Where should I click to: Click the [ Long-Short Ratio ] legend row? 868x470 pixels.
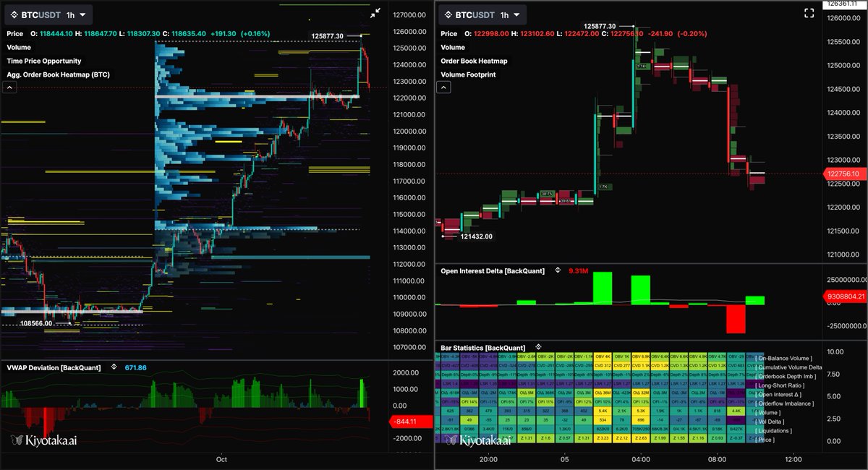pyautogui.click(x=780, y=385)
